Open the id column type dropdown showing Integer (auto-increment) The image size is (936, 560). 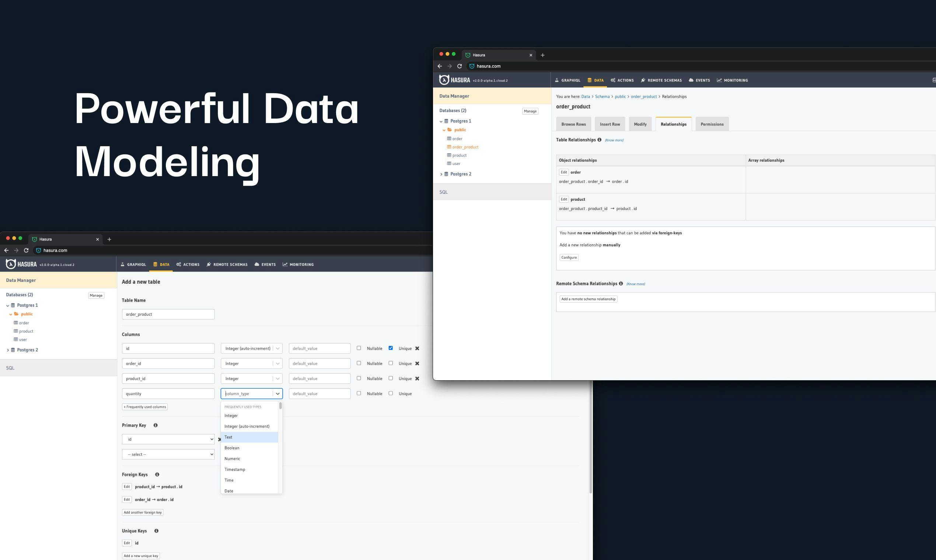[251, 348]
